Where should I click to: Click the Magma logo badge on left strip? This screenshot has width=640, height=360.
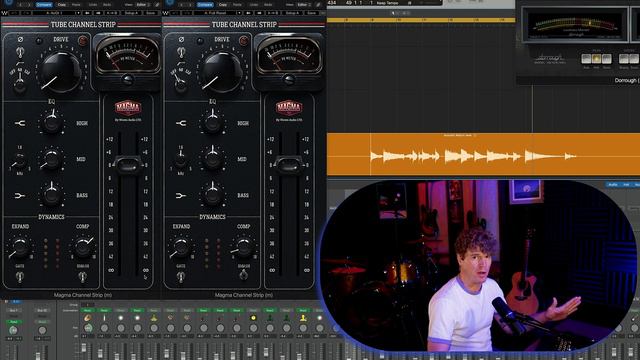point(128,108)
